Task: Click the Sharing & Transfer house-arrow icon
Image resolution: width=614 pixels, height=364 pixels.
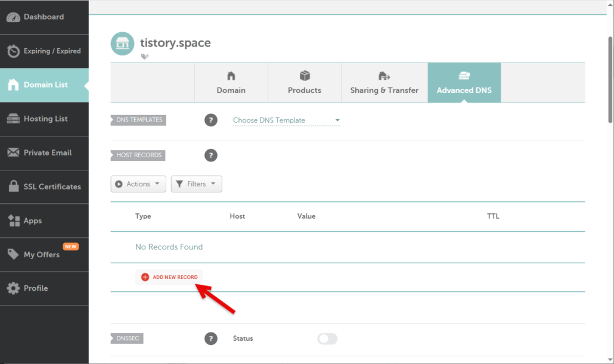Action: [384, 76]
